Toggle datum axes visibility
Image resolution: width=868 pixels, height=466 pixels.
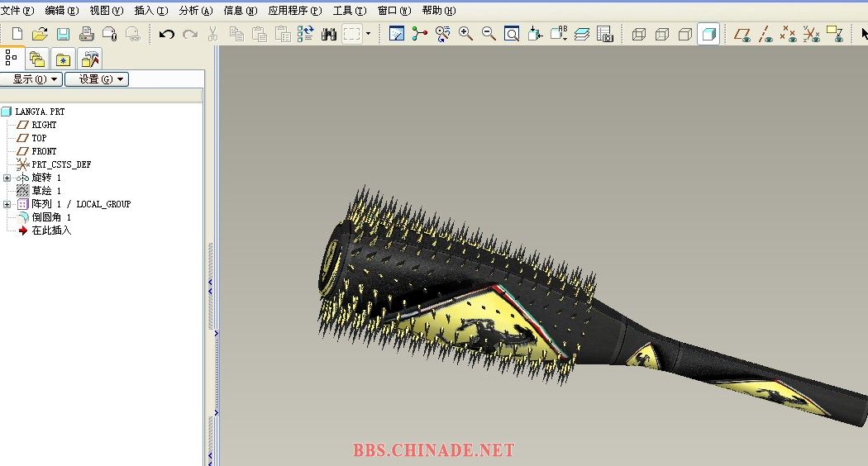766,34
